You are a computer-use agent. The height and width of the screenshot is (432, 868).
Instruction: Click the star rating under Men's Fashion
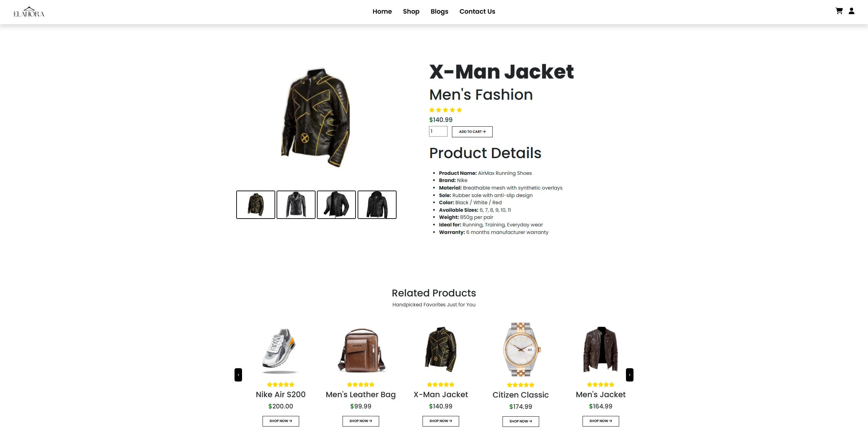[445, 110]
